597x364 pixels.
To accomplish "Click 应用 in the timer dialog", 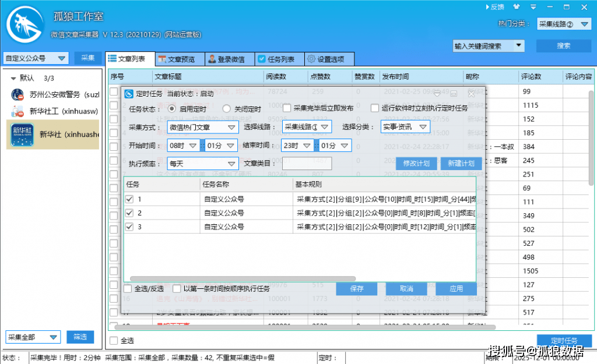I will pyautogui.click(x=456, y=289).
